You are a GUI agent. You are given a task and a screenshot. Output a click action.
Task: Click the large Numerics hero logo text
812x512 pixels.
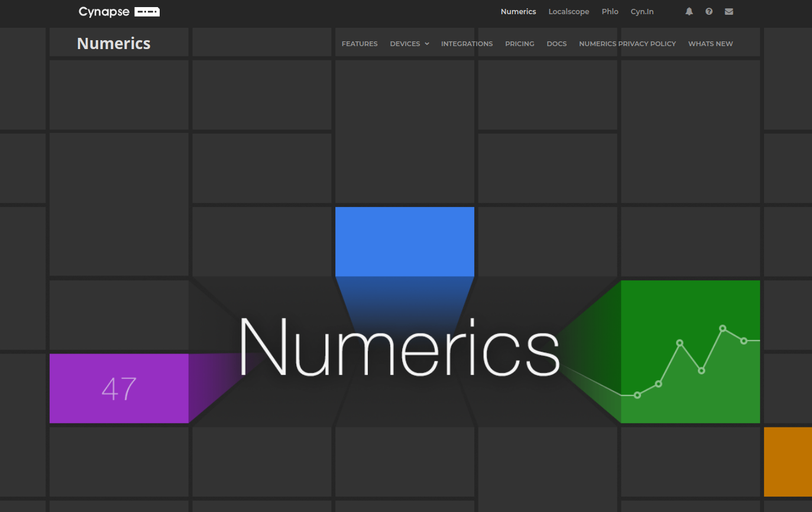click(x=399, y=347)
